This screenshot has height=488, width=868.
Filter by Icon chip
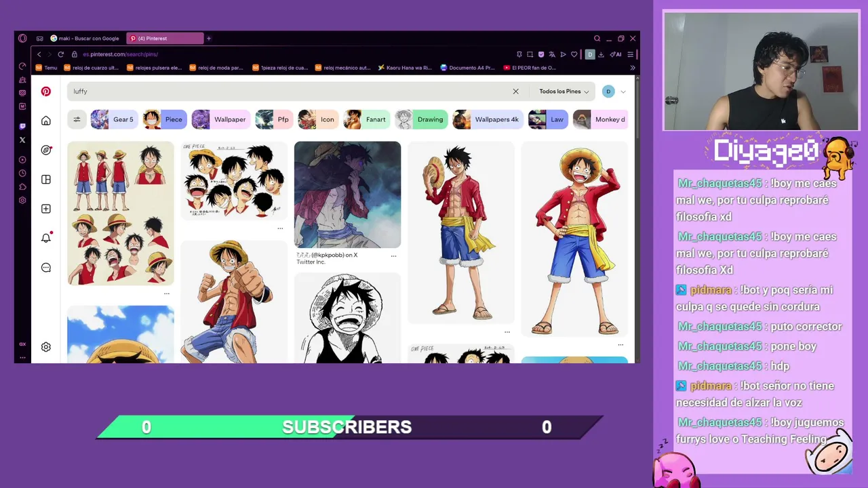coord(318,119)
